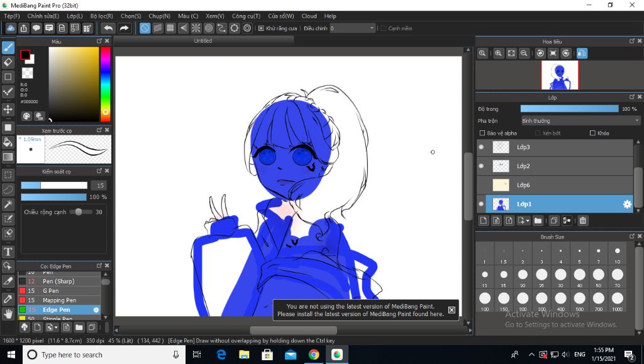Viewport: 644px width, 364px height.
Task: Duplicate the current layer
Action: pos(553,221)
